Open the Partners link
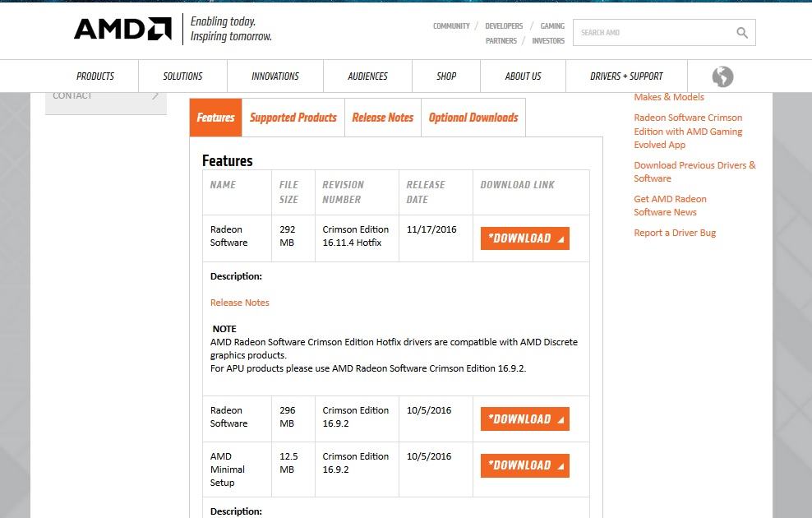The image size is (812, 518). (x=501, y=41)
